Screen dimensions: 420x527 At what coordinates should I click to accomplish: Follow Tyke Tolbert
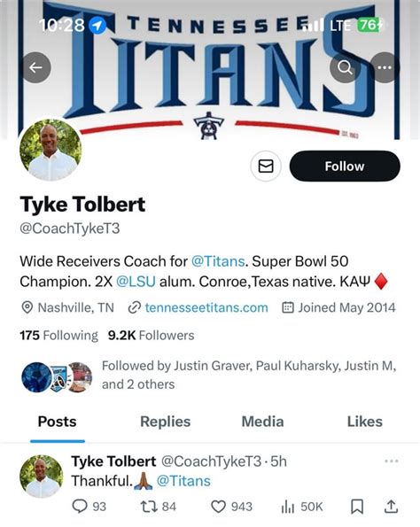pyautogui.click(x=345, y=166)
